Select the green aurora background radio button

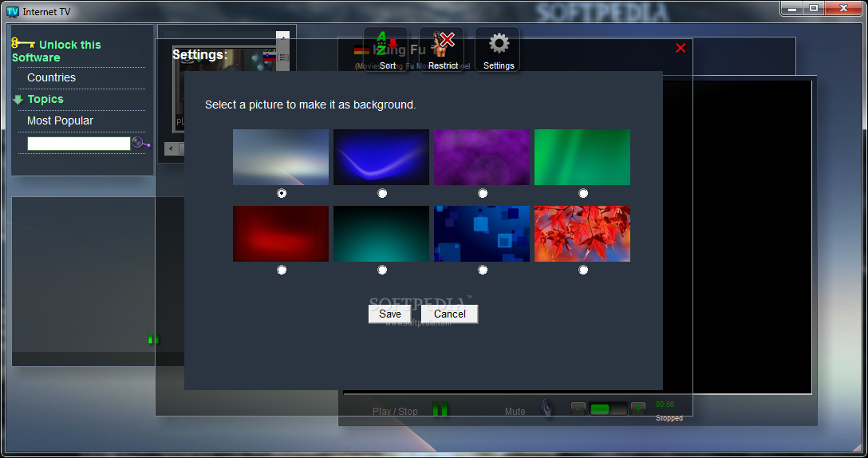tap(583, 193)
